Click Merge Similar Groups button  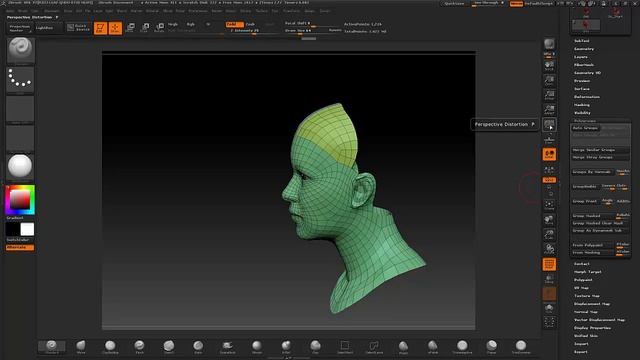pyautogui.click(x=600, y=150)
